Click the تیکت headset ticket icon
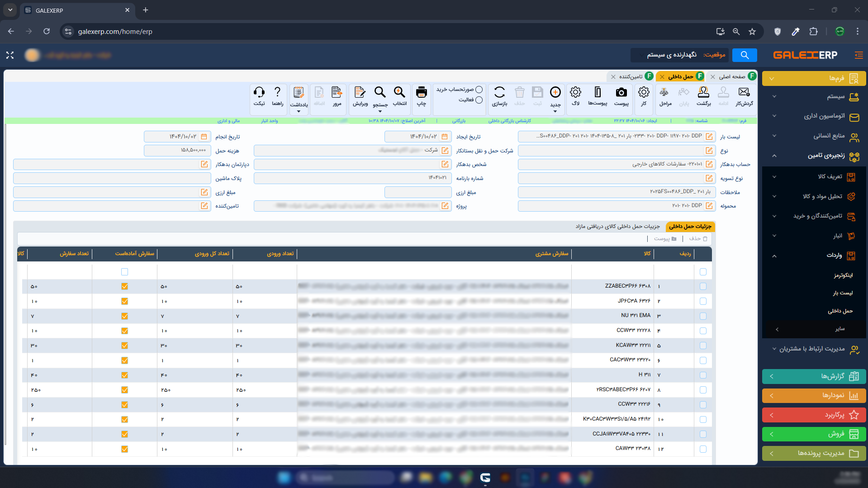 click(259, 93)
